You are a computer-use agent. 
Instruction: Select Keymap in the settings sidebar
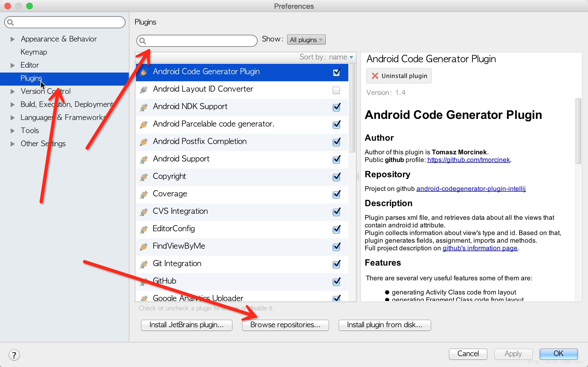34,52
